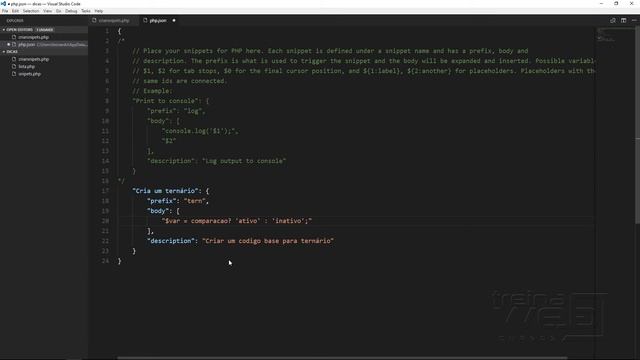Click the "// Example:" comment line
The image size is (640, 360).
tap(152, 91)
